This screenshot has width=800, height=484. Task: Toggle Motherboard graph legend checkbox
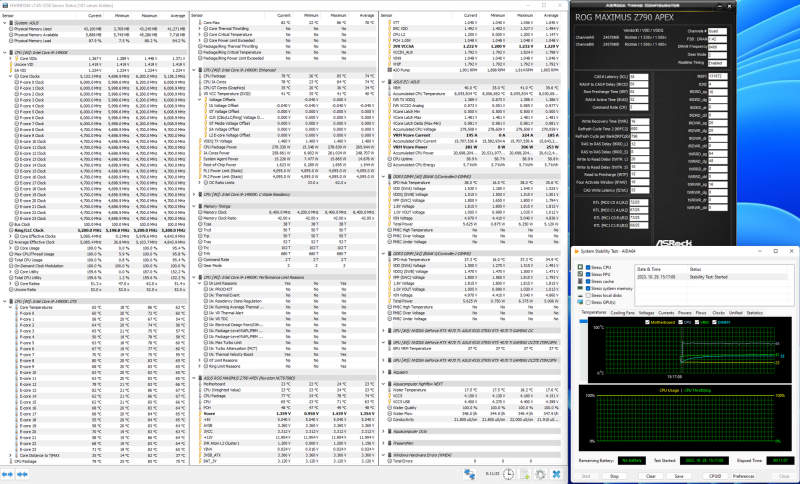point(647,322)
